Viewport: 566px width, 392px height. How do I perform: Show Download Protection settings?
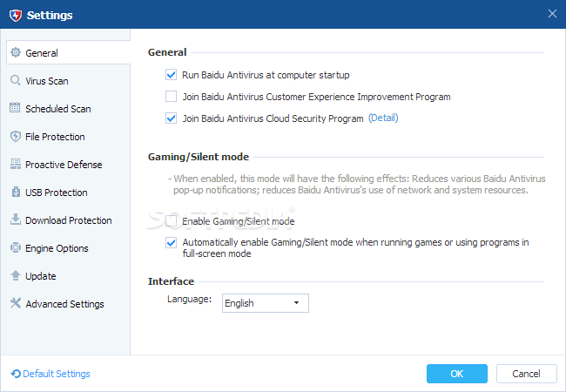pyautogui.click(x=69, y=220)
